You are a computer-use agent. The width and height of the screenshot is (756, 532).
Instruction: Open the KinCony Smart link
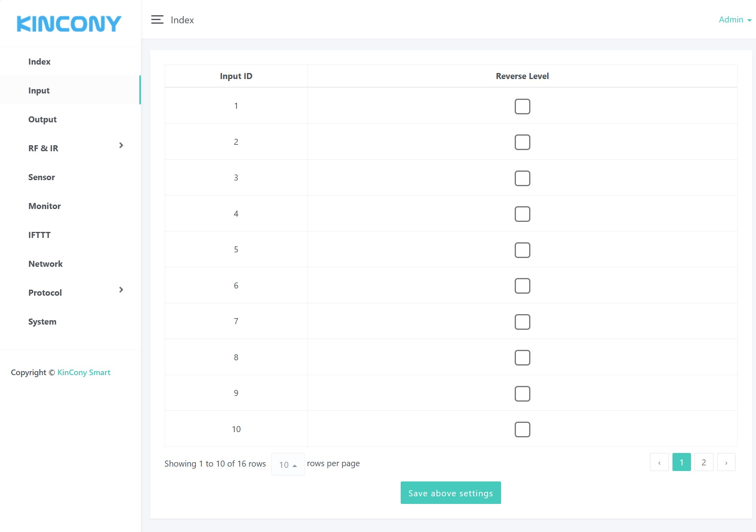point(84,372)
